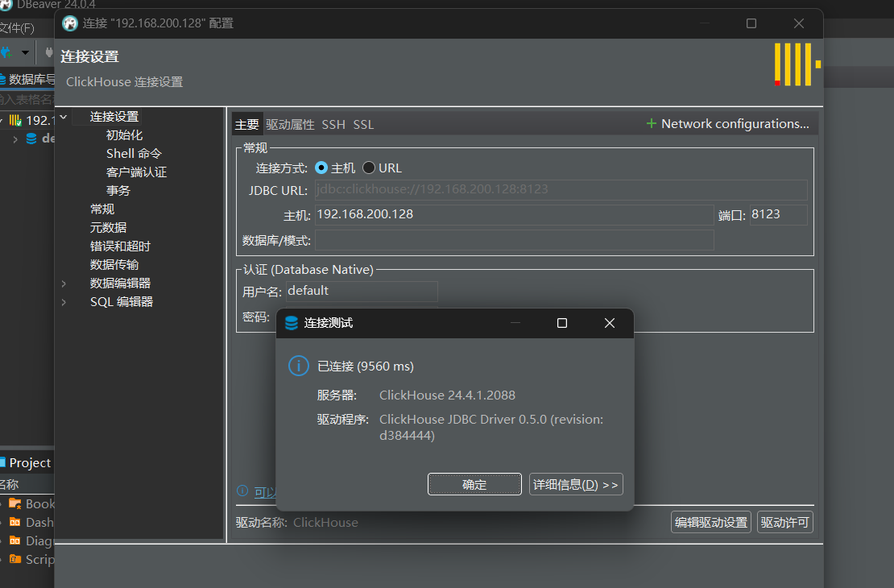Click the Diagrams folder icon
Image resolution: width=894 pixels, height=588 pixels.
click(x=16, y=540)
